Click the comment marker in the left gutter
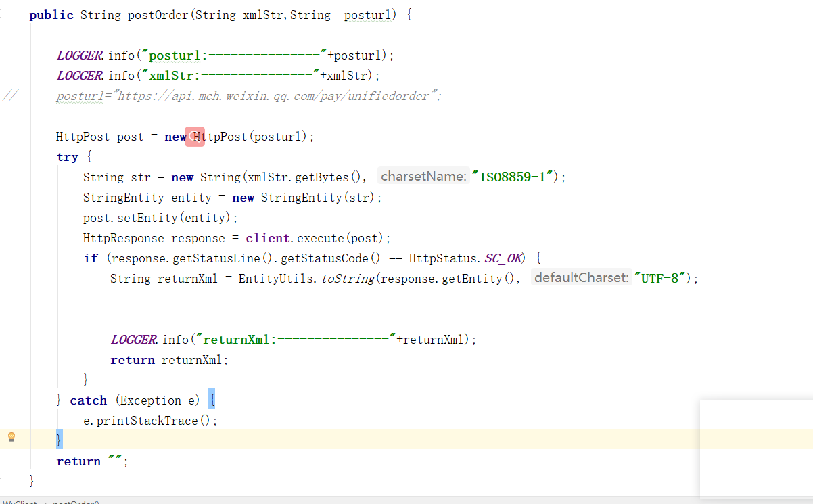 click(x=11, y=95)
